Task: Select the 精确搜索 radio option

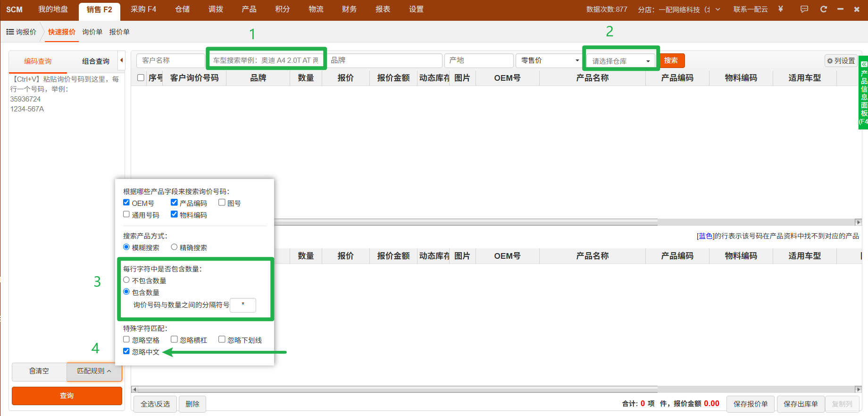Action: pos(174,247)
